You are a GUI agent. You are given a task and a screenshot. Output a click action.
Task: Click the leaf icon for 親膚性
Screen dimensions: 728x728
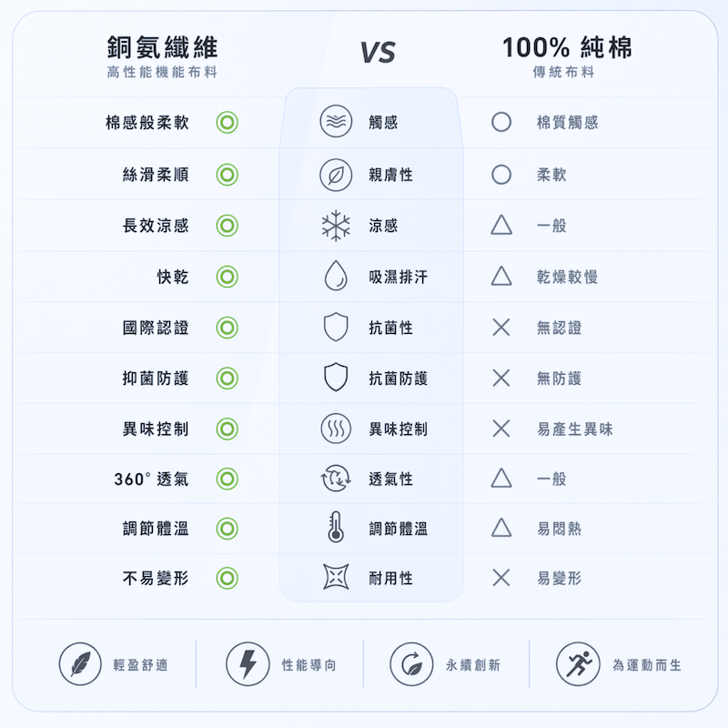pos(336,175)
